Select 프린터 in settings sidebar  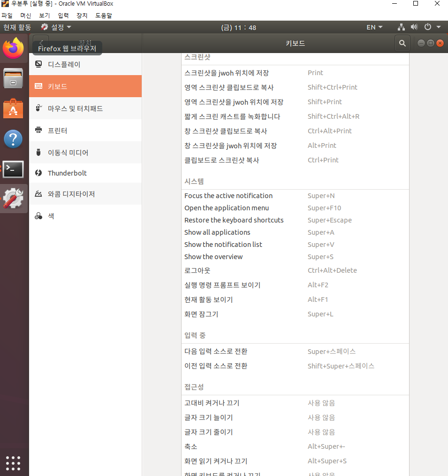coord(85,130)
